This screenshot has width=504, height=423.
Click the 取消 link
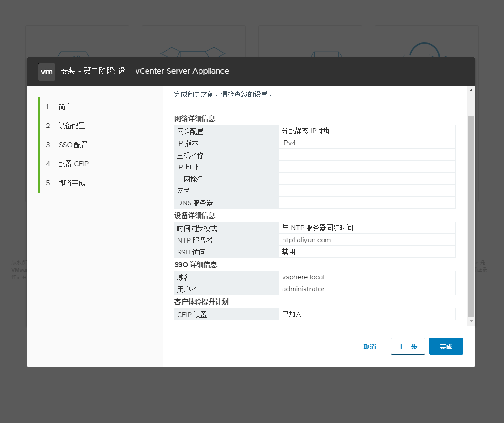click(x=369, y=346)
